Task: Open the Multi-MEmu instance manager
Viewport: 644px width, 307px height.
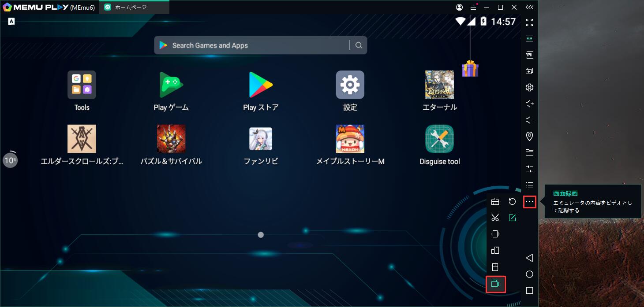Action: (529, 70)
